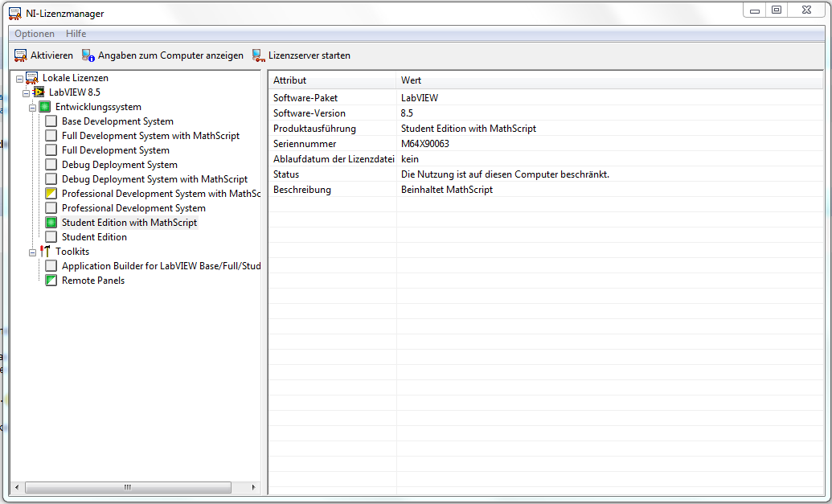This screenshot has width=832, height=504.
Task: Click the Aktivieren button label
Action: tap(51, 55)
